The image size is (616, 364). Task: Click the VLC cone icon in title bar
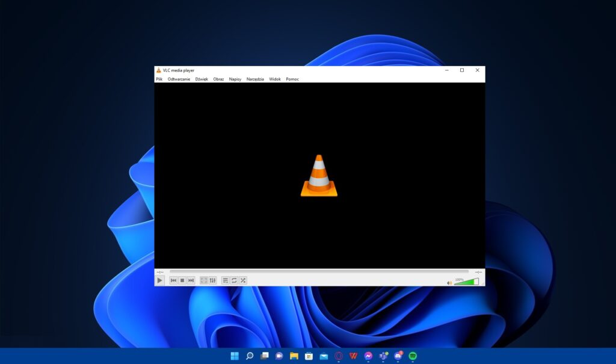[159, 70]
